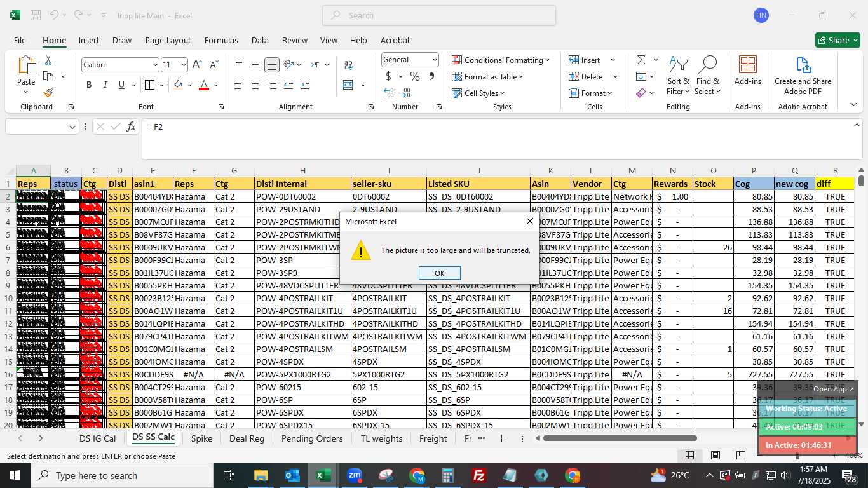The image size is (868, 488).
Task: Click the Borders icon
Action: click(x=149, y=85)
